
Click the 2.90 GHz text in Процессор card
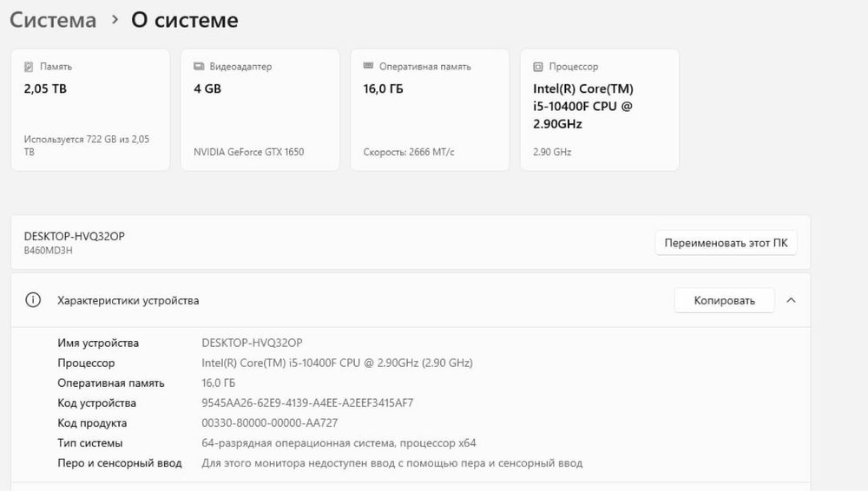point(552,152)
